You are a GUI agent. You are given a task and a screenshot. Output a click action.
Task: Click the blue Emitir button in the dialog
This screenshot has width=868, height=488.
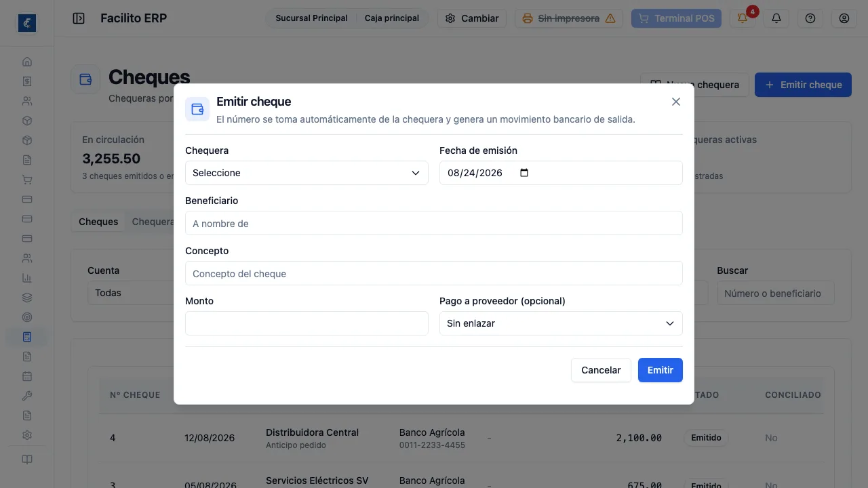[x=660, y=370]
